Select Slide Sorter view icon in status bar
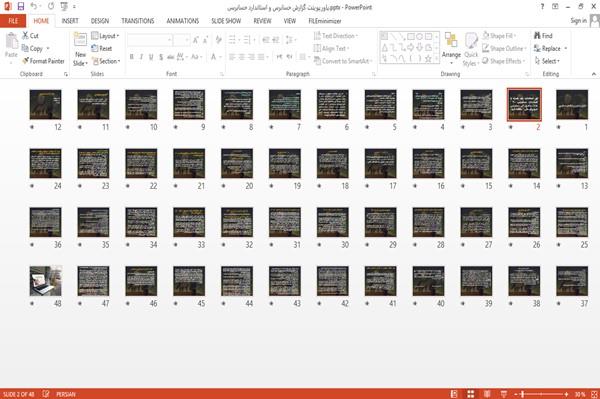Image resolution: width=600 pixels, height=399 pixels. [x=471, y=394]
